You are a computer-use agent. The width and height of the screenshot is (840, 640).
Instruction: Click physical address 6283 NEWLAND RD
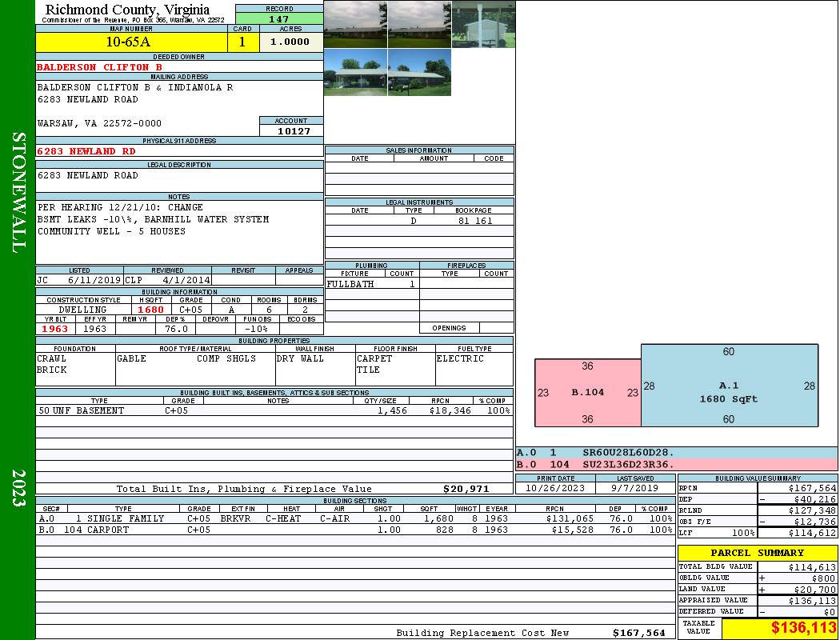pyautogui.click(x=86, y=151)
